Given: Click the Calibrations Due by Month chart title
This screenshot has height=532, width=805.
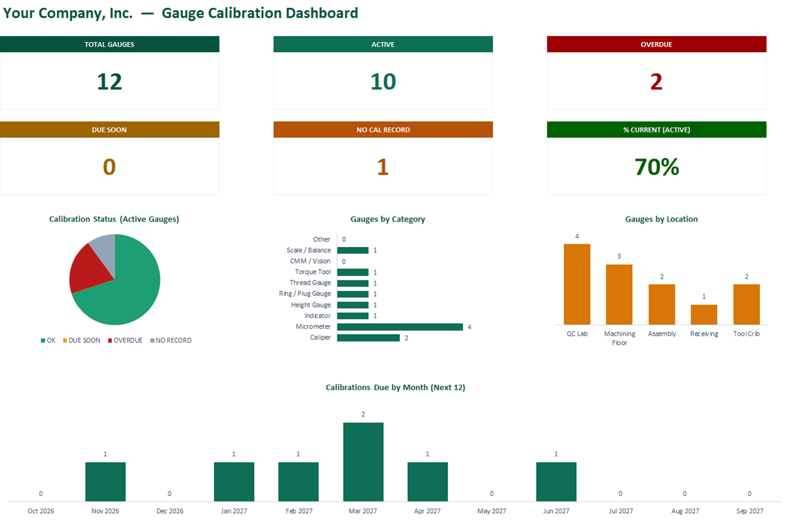Looking at the screenshot, I should tap(395, 388).
